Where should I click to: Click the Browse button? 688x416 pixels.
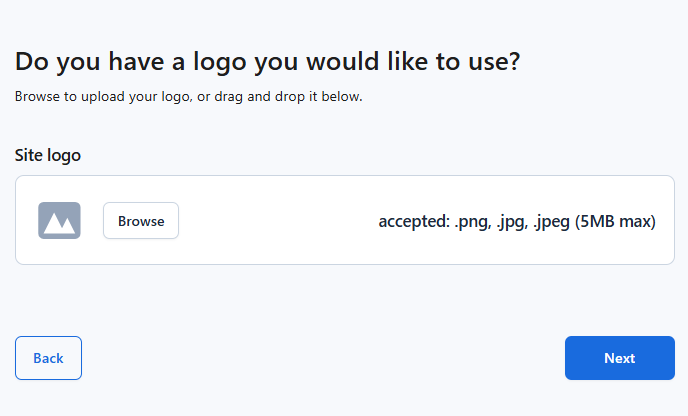[x=141, y=221]
